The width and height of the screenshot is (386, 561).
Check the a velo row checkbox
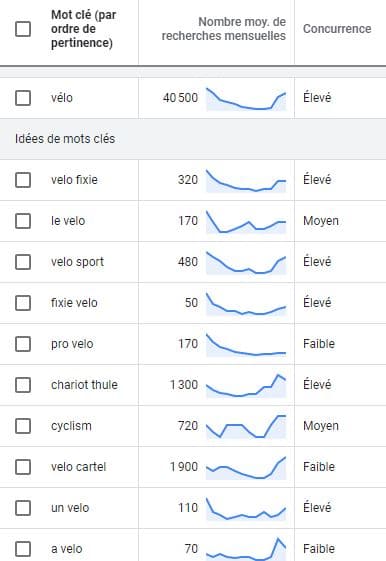23,549
